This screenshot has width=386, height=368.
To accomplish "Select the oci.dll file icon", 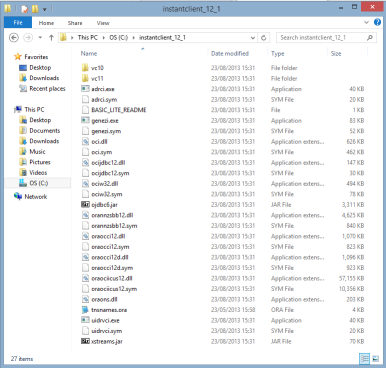I will point(85,141).
